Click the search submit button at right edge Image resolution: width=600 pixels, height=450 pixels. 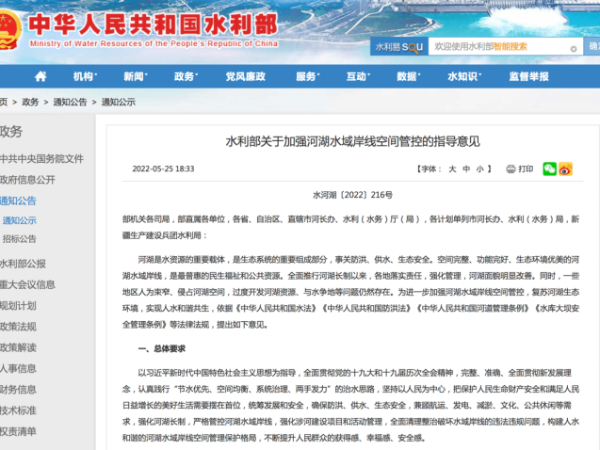click(592, 47)
